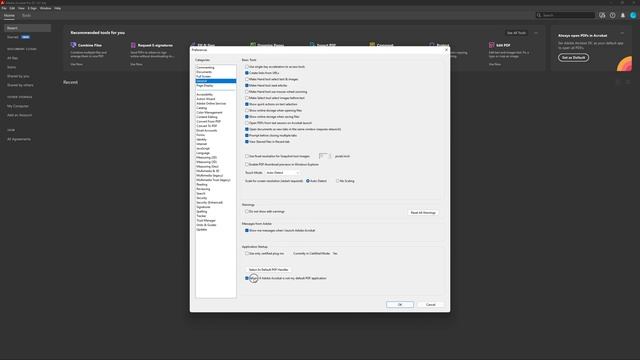Open the user profile avatar

coord(633,15)
